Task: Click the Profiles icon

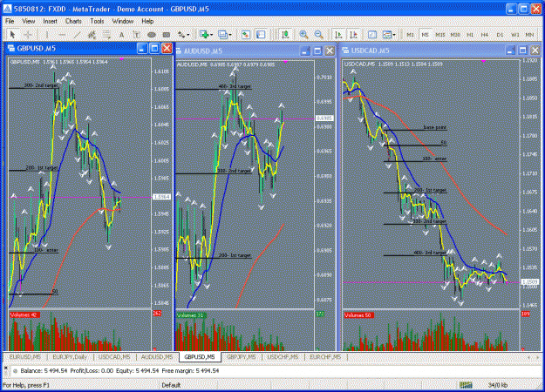Action: click(222, 34)
